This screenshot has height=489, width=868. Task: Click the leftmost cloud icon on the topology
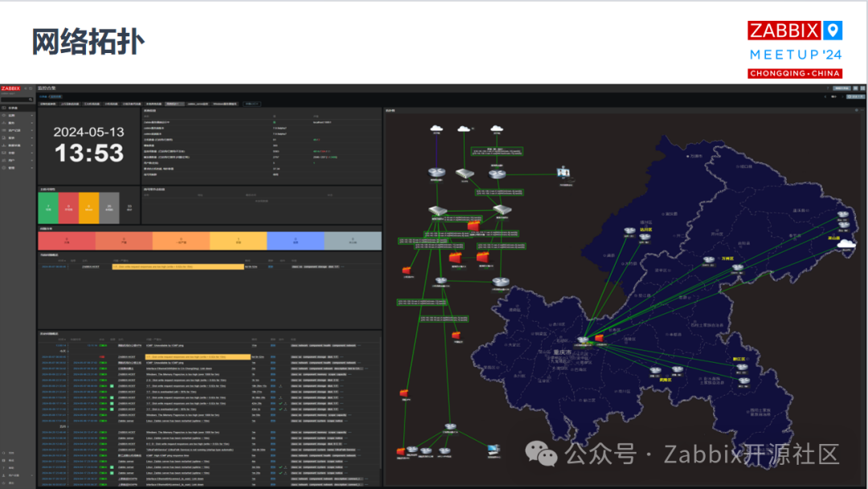point(436,129)
